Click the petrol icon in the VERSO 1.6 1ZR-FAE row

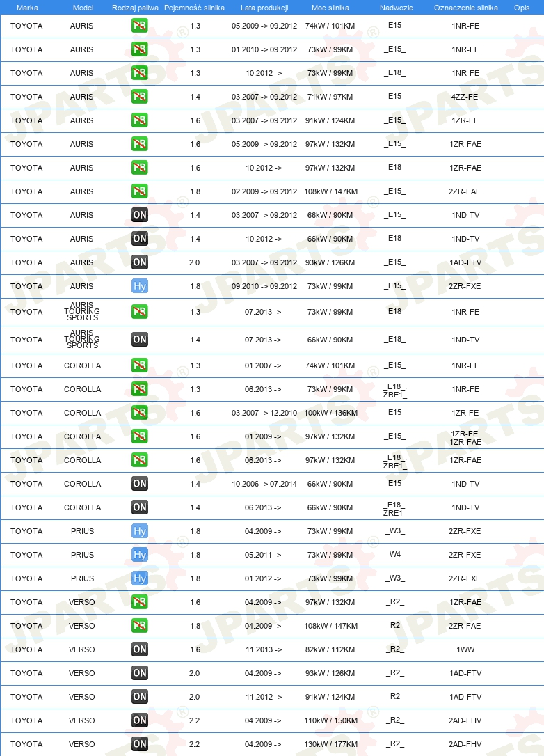139,601
